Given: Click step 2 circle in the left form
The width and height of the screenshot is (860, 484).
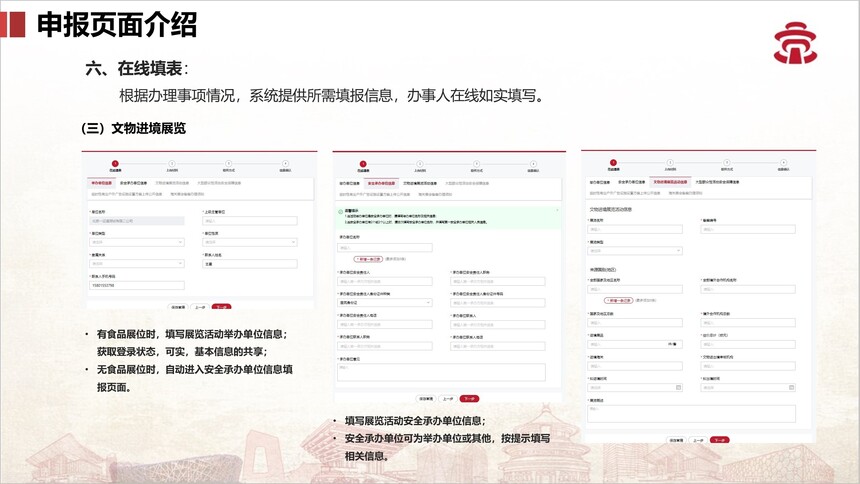Looking at the screenshot, I should pos(172,163).
